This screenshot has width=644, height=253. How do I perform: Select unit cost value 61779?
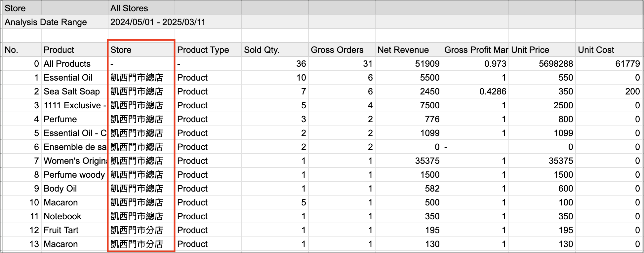pos(609,64)
